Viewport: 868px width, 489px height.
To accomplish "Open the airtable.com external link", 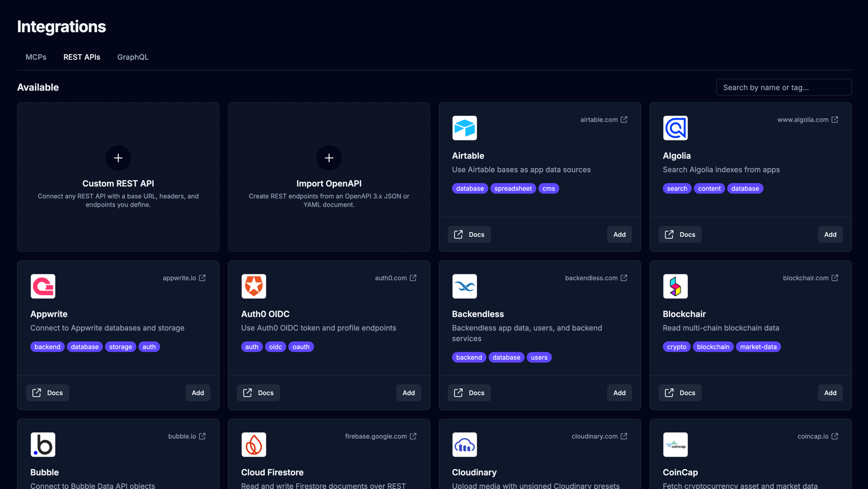I will pyautogui.click(x=604, y=120).
